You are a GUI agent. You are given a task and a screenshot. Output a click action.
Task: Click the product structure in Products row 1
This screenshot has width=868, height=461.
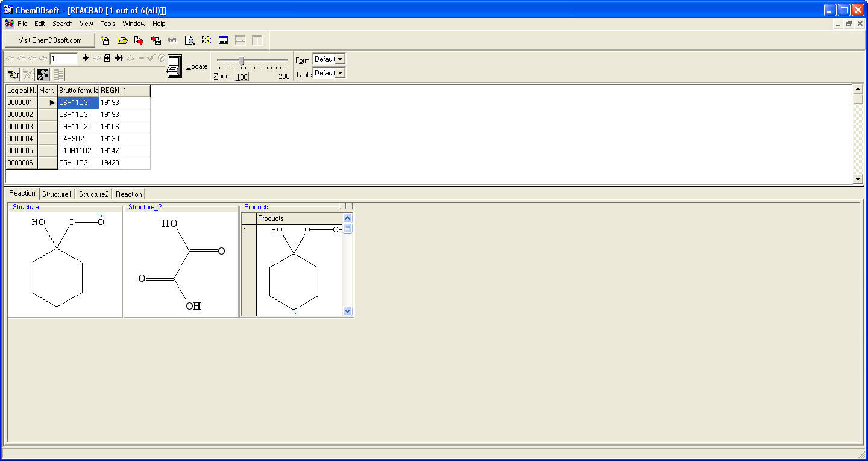pos(300,269)
